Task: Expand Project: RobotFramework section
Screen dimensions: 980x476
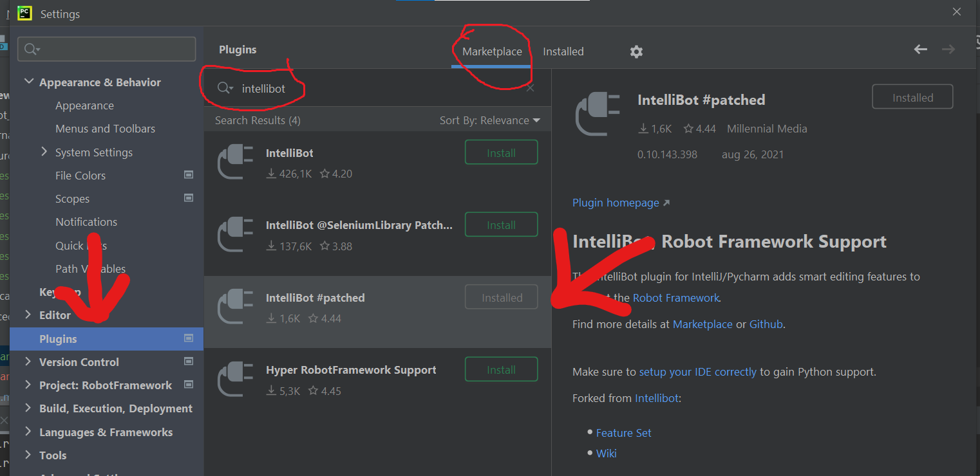Action: [28, 385]
